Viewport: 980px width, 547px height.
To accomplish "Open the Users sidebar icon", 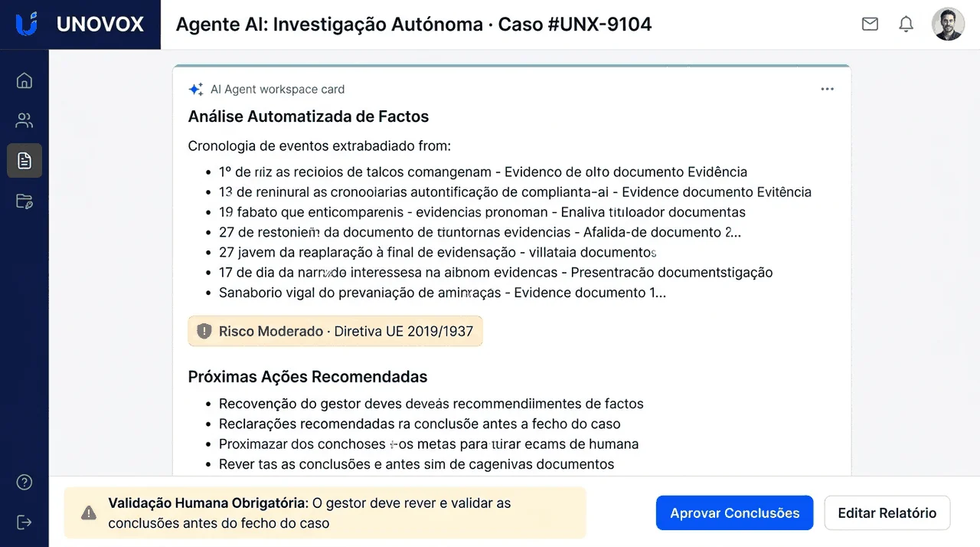I will pyautogui.click(x=24, y=120).
